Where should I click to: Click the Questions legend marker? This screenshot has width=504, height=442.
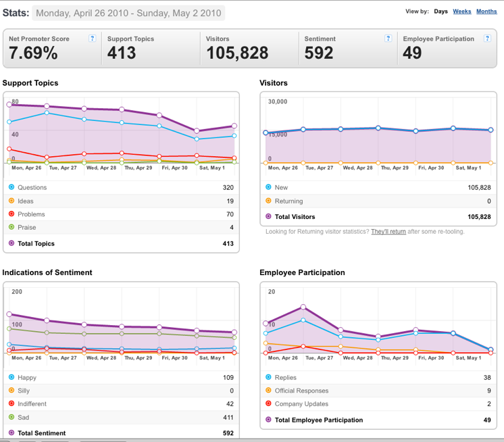pyautogui.click(x=11, y=187)
